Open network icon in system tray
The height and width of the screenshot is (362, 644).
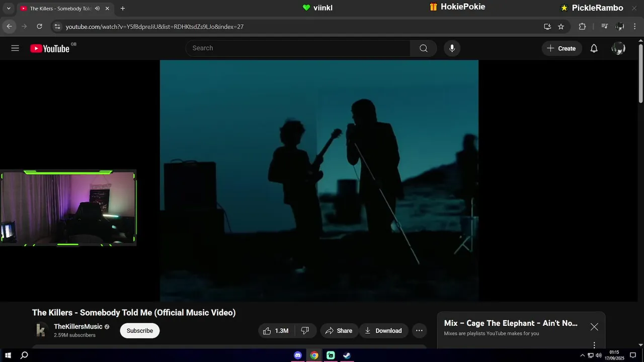point(591,355)
